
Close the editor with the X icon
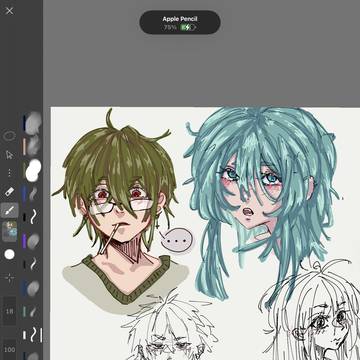tap(10, 11)
